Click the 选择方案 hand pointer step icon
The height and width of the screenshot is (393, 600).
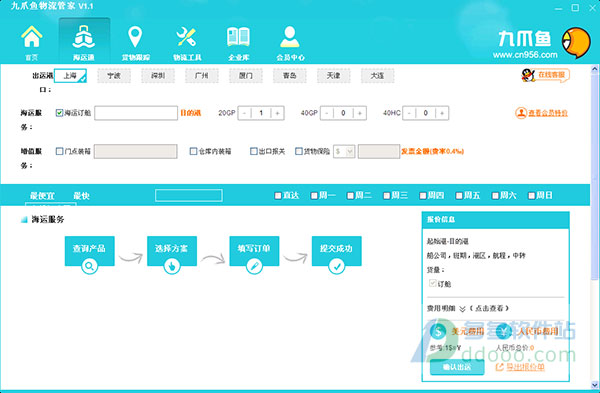172,266
